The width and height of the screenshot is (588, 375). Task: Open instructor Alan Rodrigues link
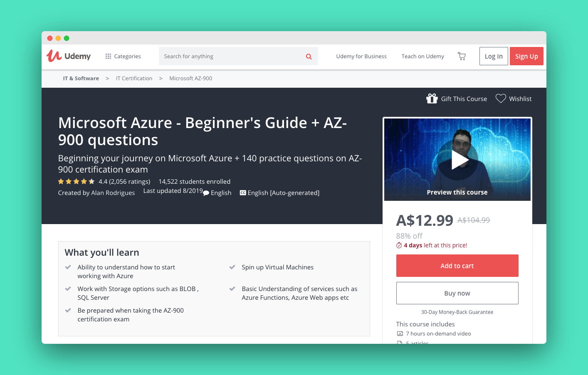pos(113,193)
